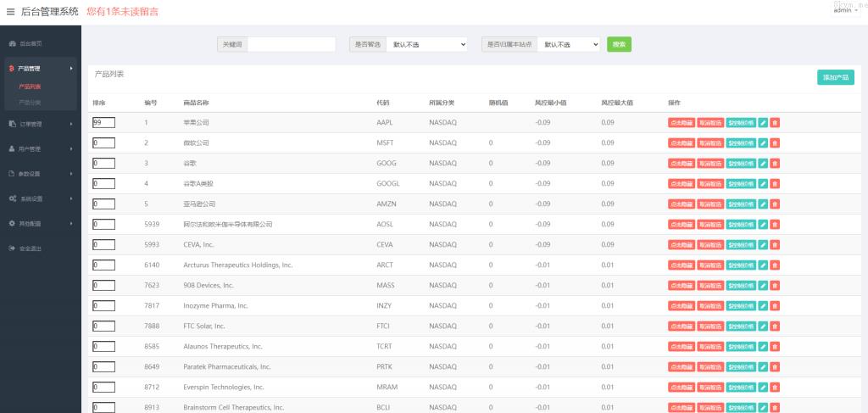Click the trash icon for the GOOGL row
868x413 pixels.
[x=775, y=184]
